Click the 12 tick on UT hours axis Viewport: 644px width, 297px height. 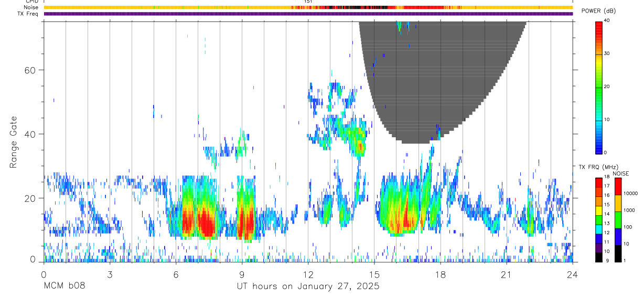(308, 274)
